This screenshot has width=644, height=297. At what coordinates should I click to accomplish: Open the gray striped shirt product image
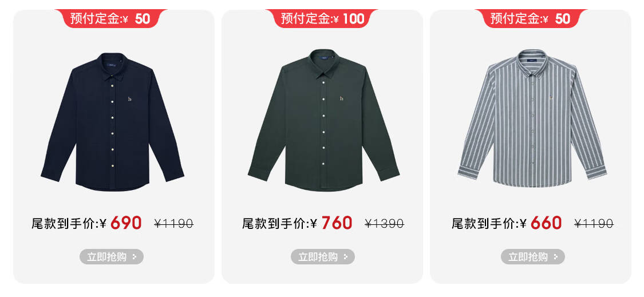pos(532,118)
